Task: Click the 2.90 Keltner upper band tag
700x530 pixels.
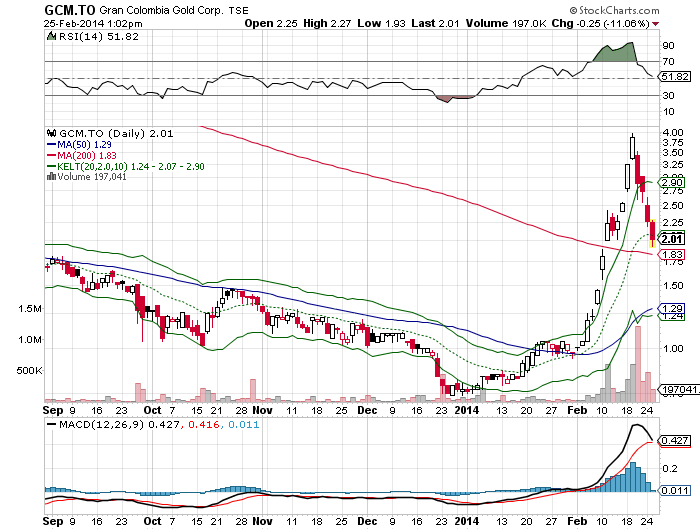Action: 672,182
